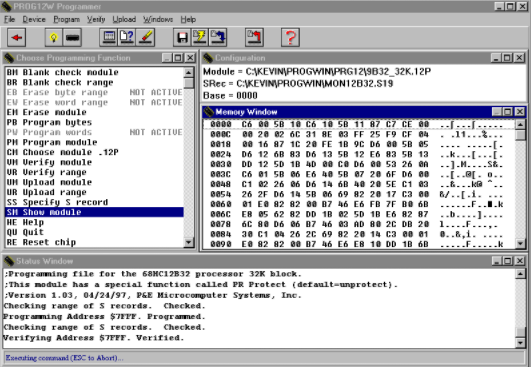Click the red question mark help icon
This screenshot has height=367, width=531.
(290, 37)
